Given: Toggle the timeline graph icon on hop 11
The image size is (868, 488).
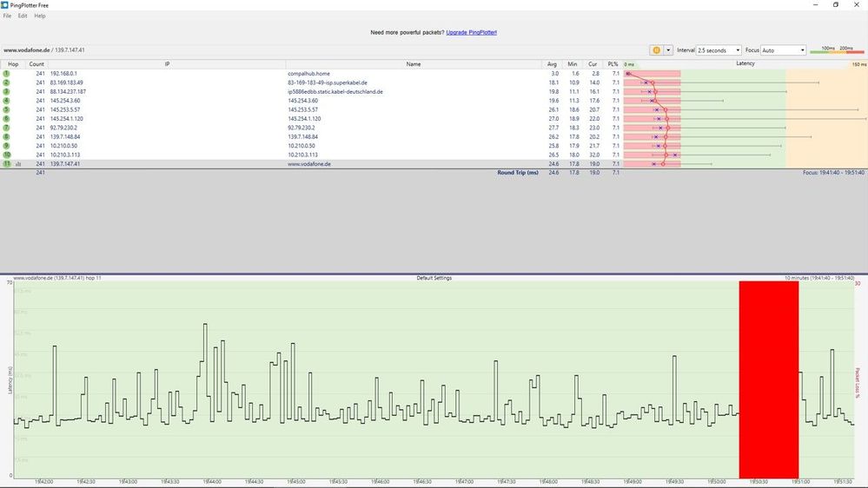Looking at the screenshot, I should 18,164.
